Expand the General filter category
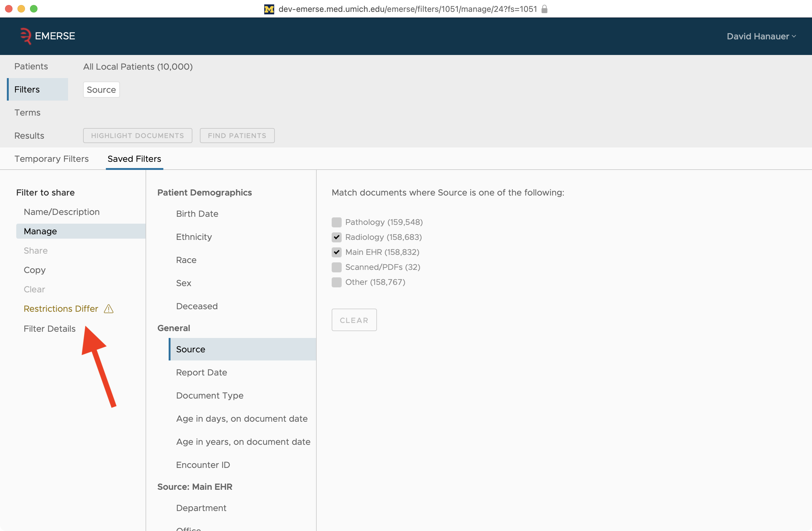 tap(174, 328)
